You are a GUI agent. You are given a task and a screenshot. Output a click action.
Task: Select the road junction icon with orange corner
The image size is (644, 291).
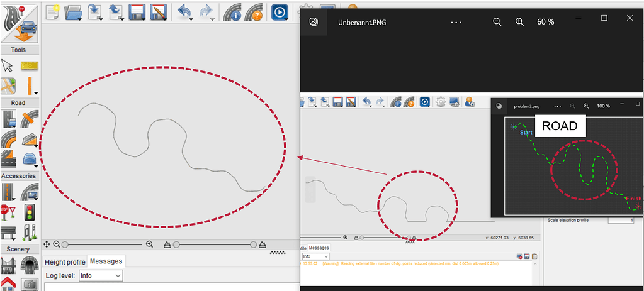point(8,159)
